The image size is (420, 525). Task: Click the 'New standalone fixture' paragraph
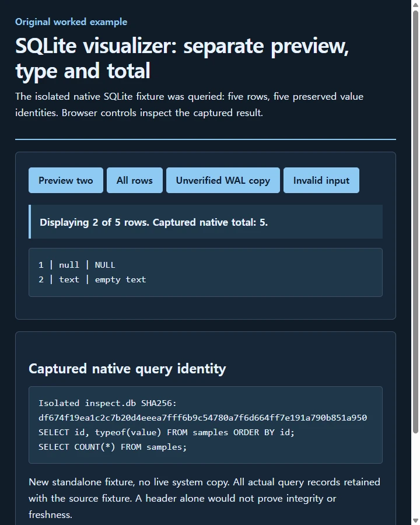pos(204,498)
